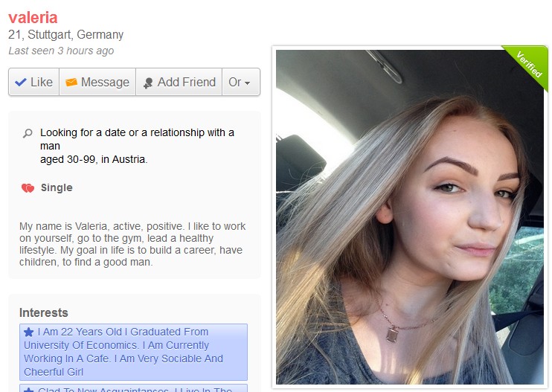Open the Or dropdown menu
Image resolution: width=552 pixels, height=392 pixels.
coord(241,82)
